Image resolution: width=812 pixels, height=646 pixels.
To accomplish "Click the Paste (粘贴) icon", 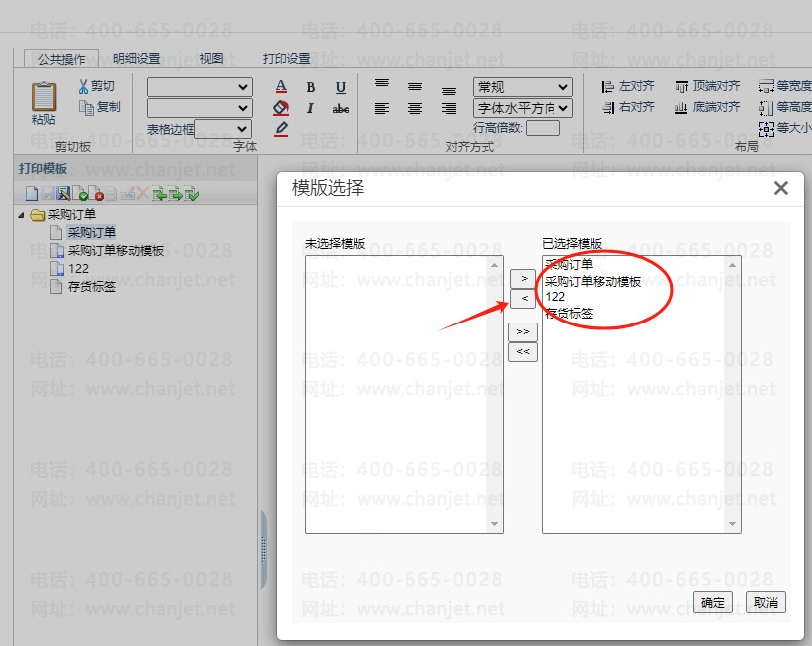I will (44, 97).
